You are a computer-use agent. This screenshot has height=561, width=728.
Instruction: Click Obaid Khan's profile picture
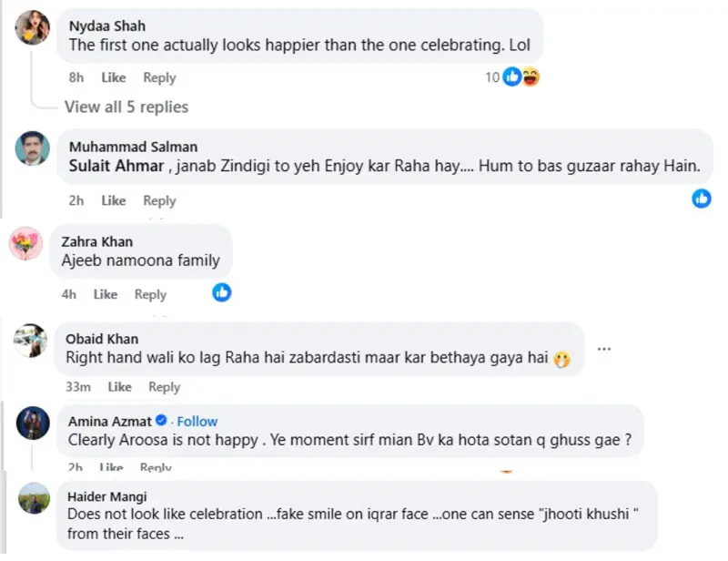point(31,341)
